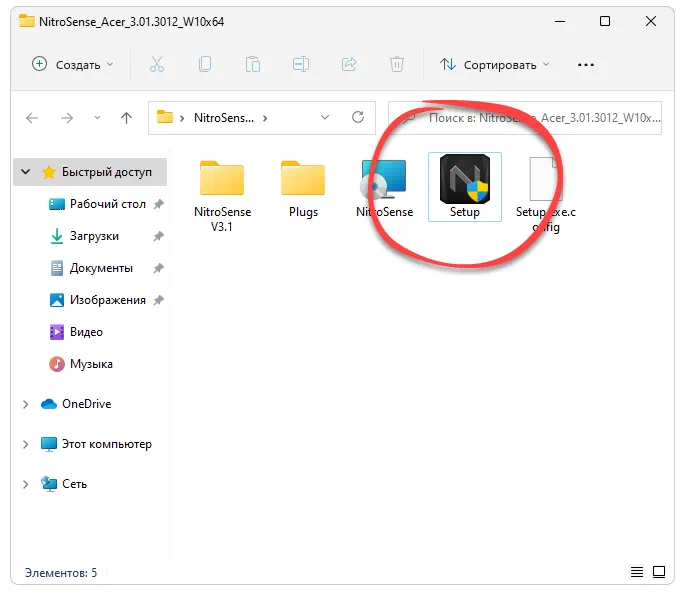
Task: Maximize the explorer window
Action: (605, 21)
